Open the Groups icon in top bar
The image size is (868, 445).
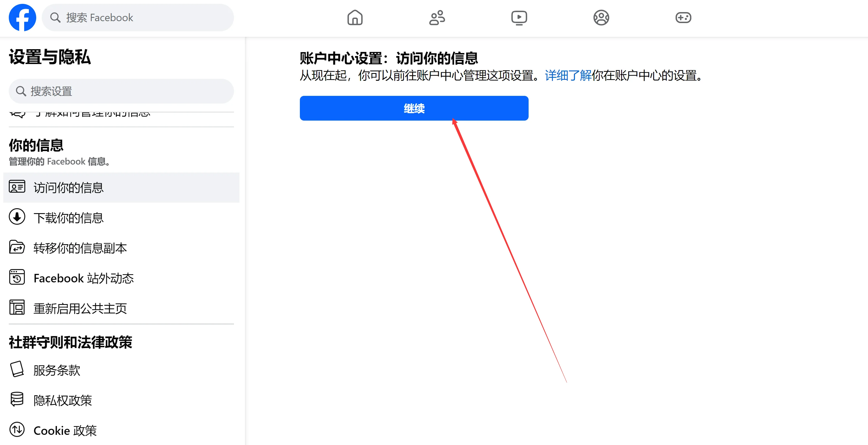(601, 18)
